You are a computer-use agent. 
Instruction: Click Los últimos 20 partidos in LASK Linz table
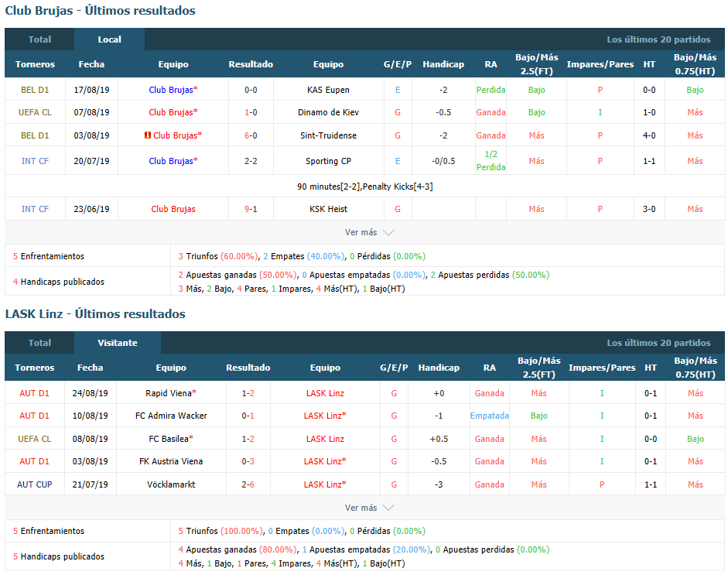coord(658,343)
